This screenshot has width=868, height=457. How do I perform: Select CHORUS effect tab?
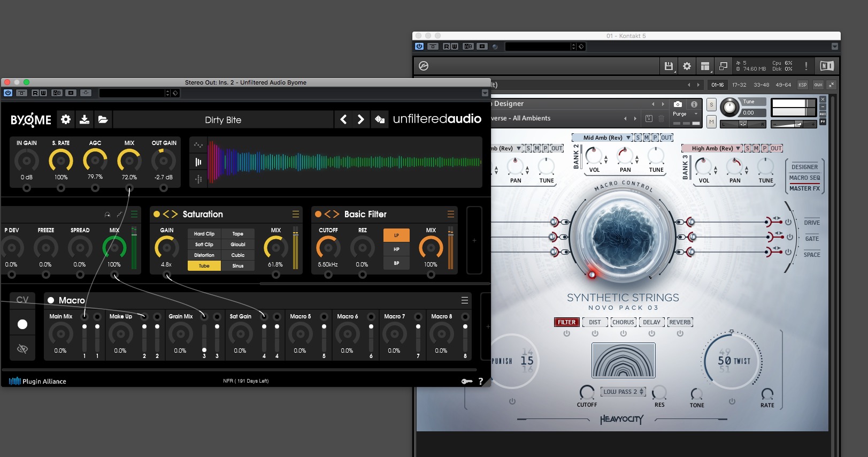tap(623, 322)
